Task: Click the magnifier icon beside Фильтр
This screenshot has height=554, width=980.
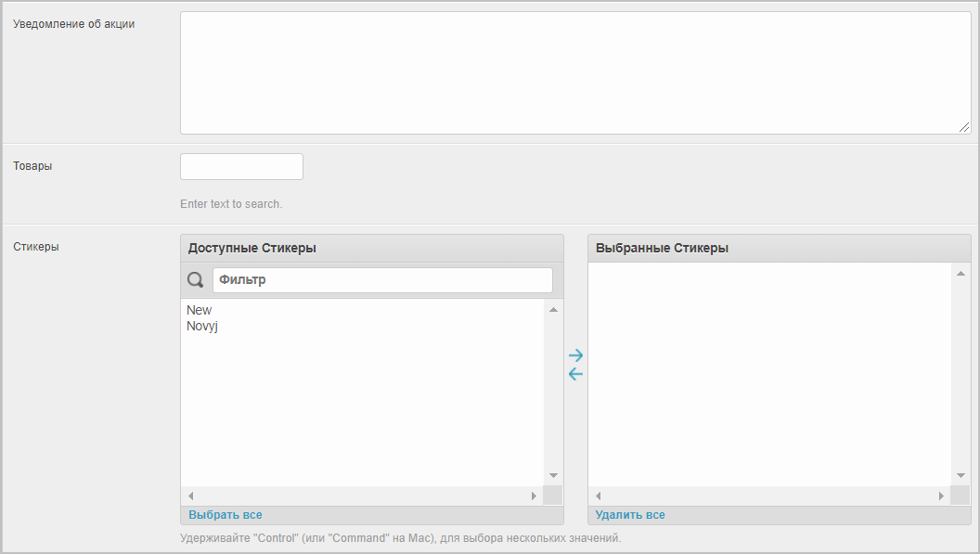Action: pos(196,280)
